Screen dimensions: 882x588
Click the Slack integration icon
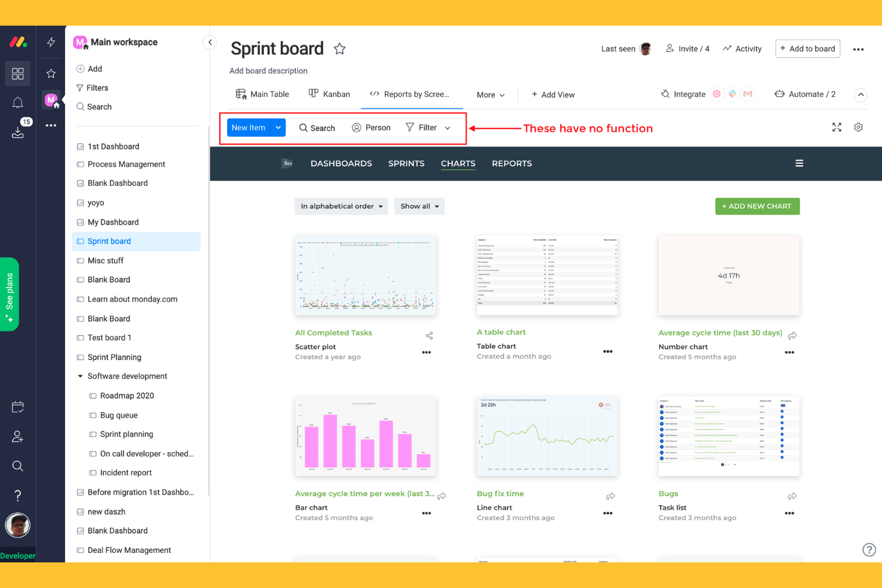click(x=732, y=94)
